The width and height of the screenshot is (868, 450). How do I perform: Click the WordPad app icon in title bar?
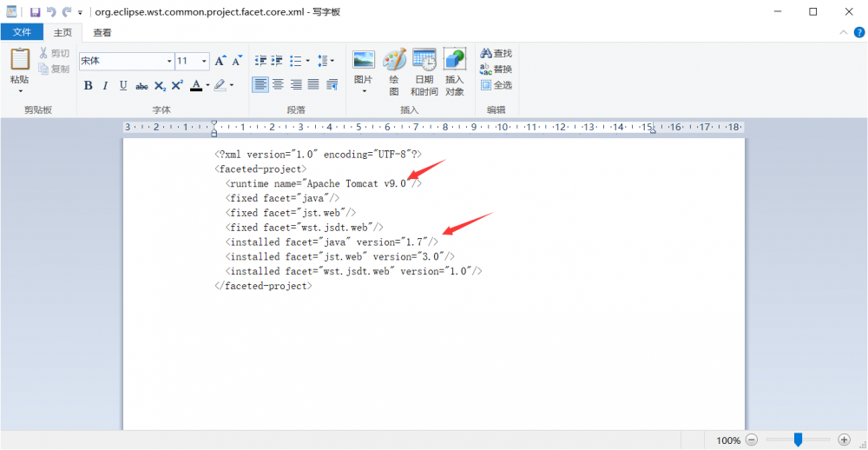(x=11, y=11)
